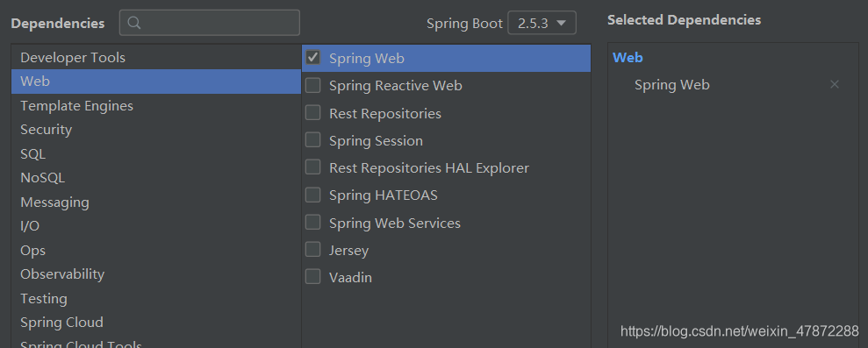Open the Spring Boot version dropdown
Image resolution: width=868 pixels, height=348 pixels.
[x=542, y=24]
